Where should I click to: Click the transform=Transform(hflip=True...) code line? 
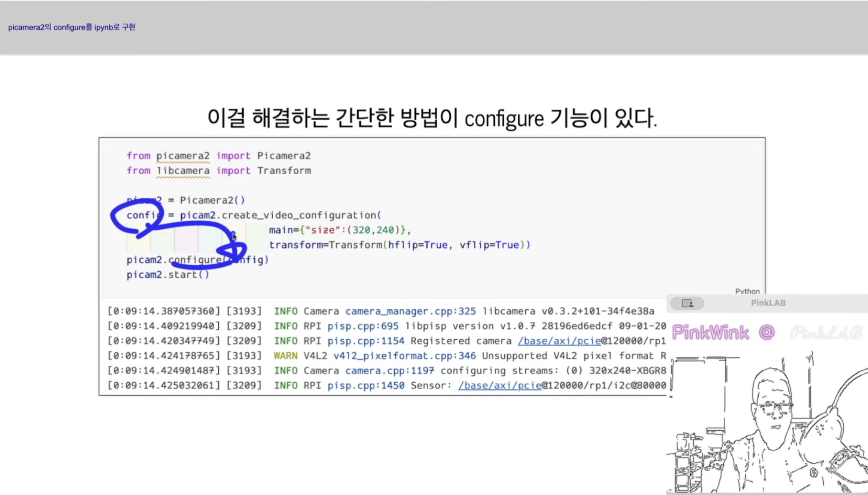pos(399,245)
